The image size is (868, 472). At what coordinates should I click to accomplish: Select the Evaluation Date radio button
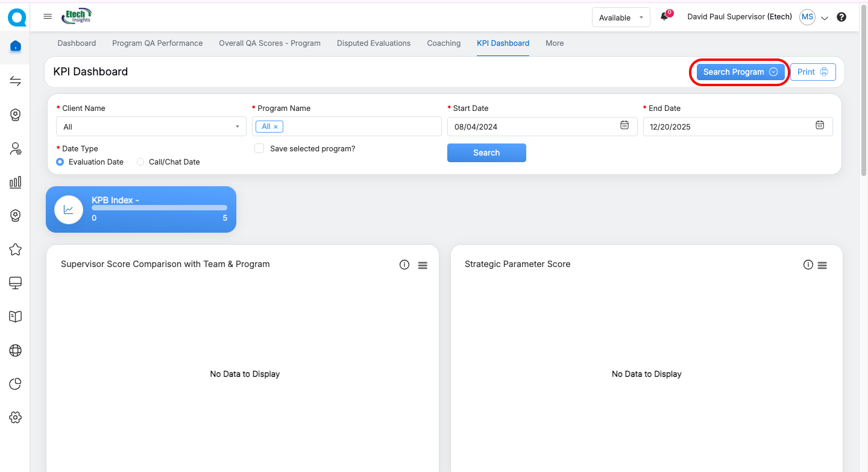click(x=60, y=162)
